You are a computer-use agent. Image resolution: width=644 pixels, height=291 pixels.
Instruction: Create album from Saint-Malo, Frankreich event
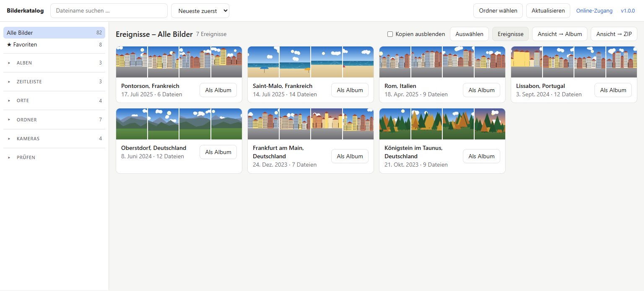click(350, 90)
